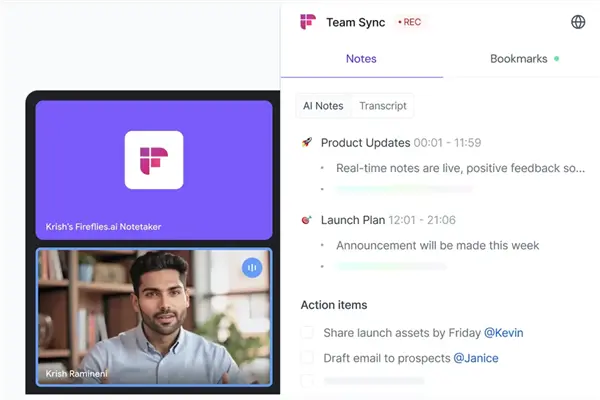
Task: Switch to the Notes tab
Action: pyautogui.click(x=361, y=59)
